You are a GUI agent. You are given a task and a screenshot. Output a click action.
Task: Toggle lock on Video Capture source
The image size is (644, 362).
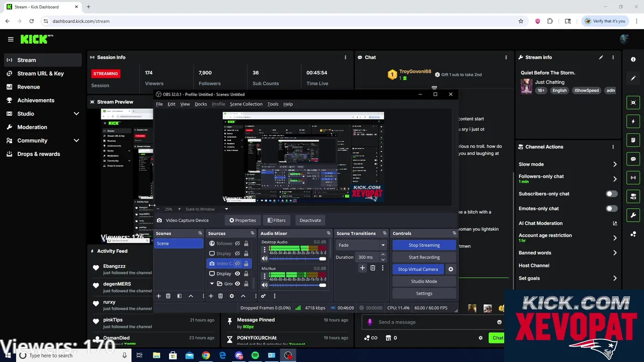(x=246, y=263)
